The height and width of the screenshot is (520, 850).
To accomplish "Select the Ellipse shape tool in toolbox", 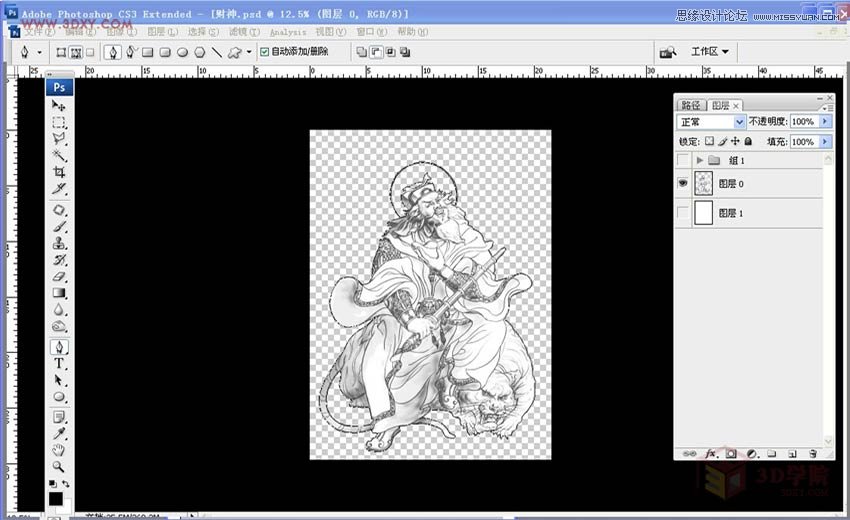I will tap(59, 397).
